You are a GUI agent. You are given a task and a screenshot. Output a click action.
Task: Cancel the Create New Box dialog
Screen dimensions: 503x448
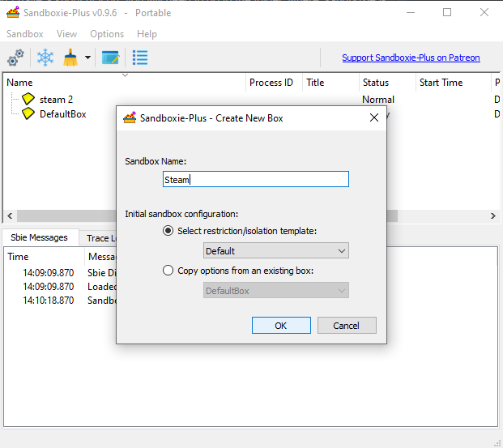tap(347, 326)
